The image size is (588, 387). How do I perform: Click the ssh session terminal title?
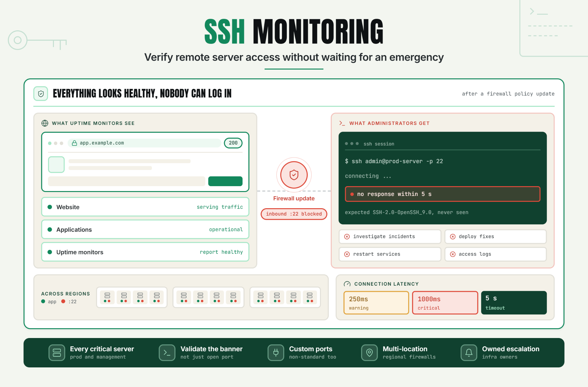[x=379, y=144]
